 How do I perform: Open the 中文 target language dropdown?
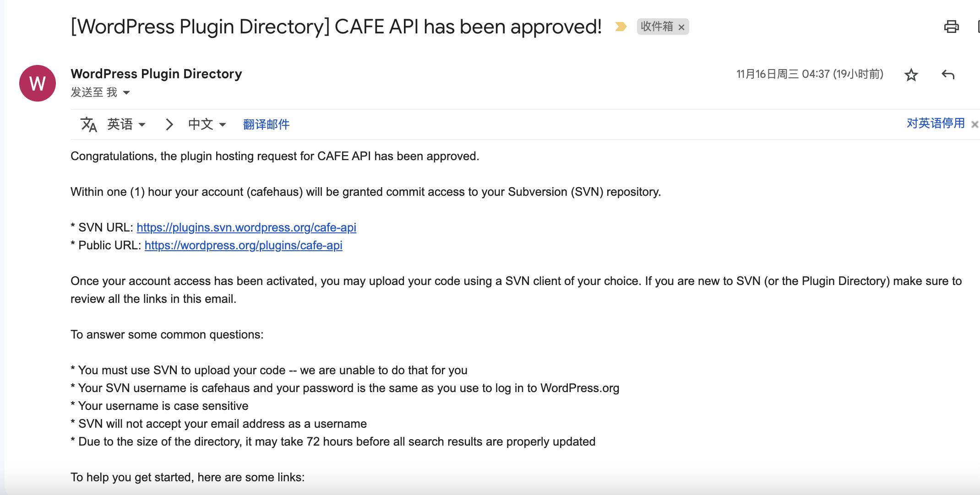tap(207, 124)
